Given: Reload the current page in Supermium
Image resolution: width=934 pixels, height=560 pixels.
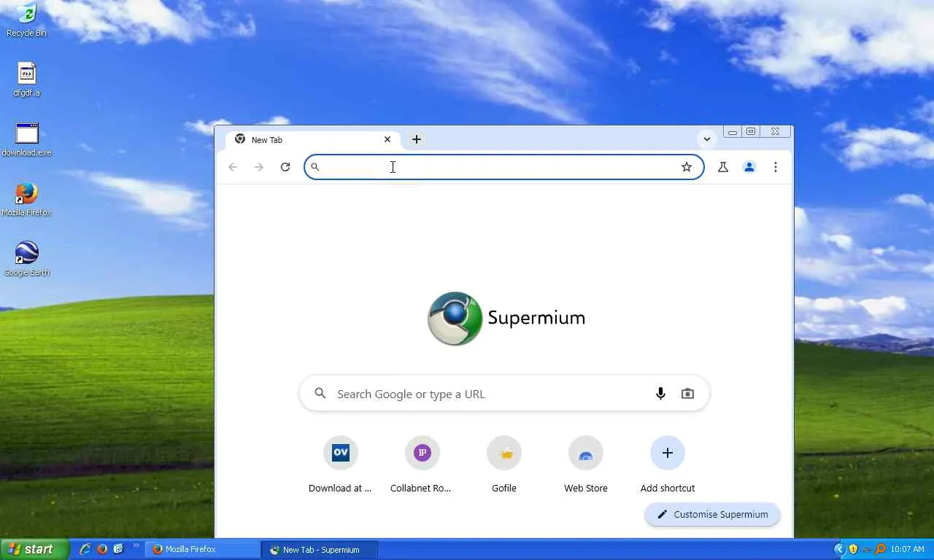Looking at the screenshot, I should (285, 167).
